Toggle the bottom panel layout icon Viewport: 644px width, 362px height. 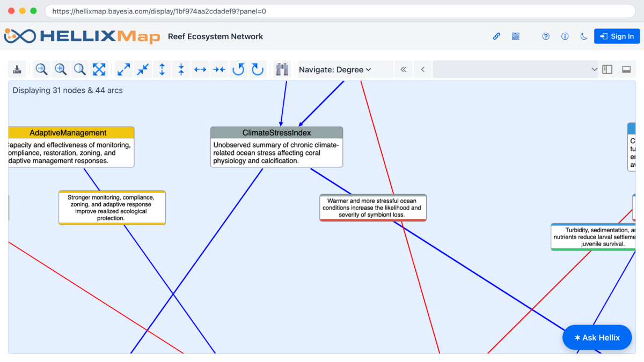[626, 69]
